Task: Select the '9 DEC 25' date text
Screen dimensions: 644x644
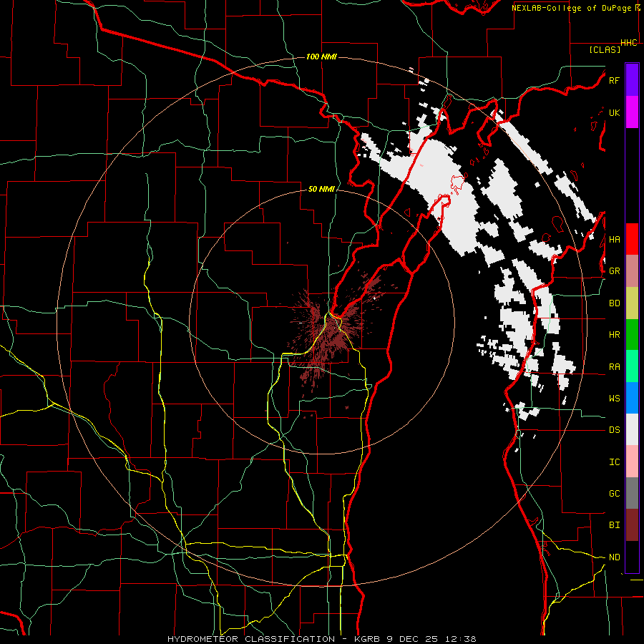Action: 414,639
